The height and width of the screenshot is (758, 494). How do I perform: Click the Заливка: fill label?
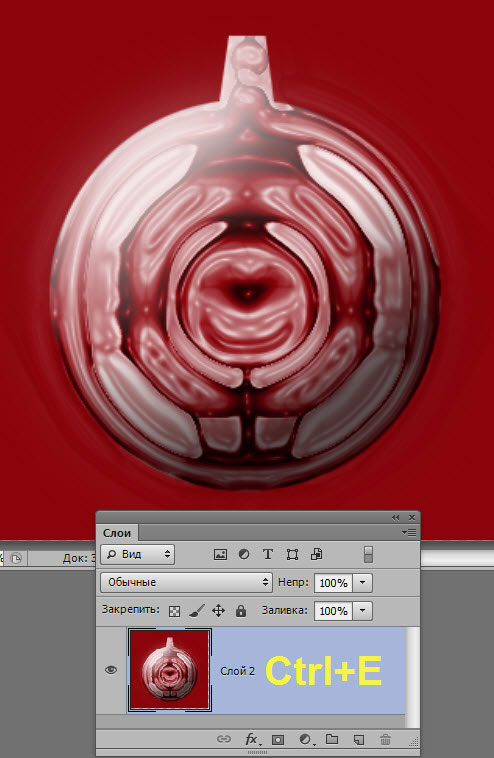tap(285, 610)
